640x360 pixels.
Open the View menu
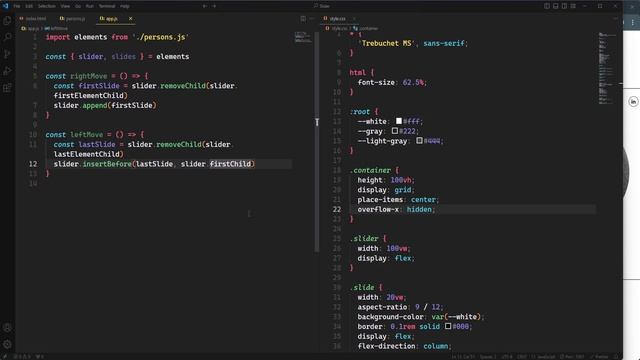click(65, 6)
